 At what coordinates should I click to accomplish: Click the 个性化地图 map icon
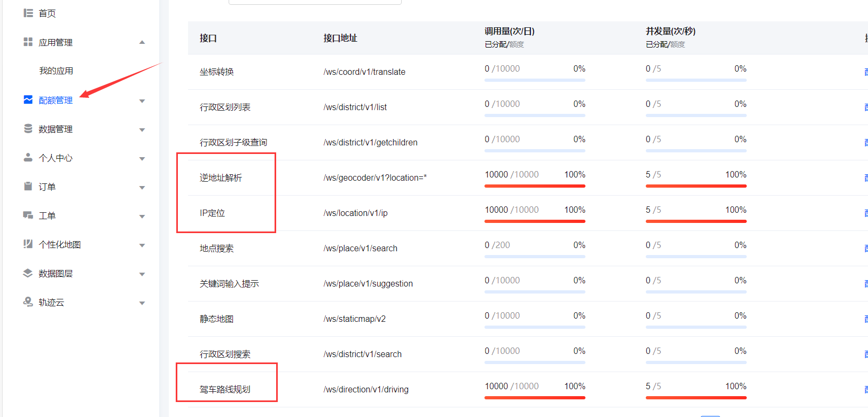28,244
